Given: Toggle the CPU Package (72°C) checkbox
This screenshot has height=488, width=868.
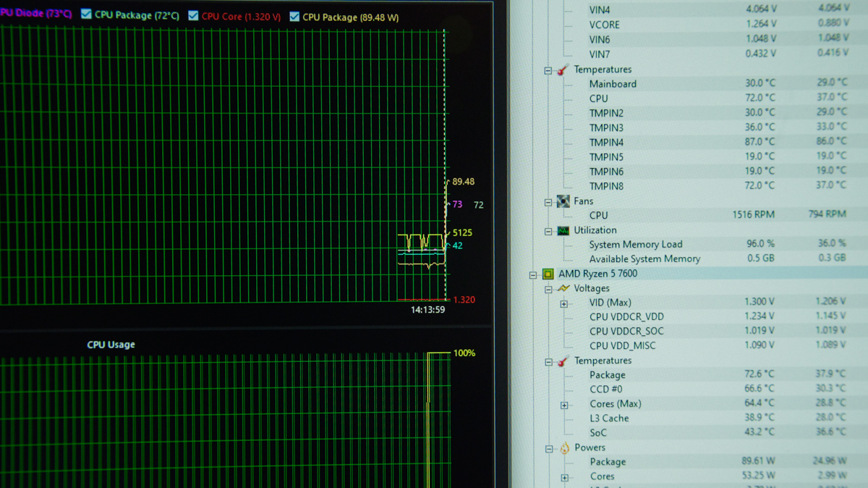Looking at the screenshot, I should [87, 14].
